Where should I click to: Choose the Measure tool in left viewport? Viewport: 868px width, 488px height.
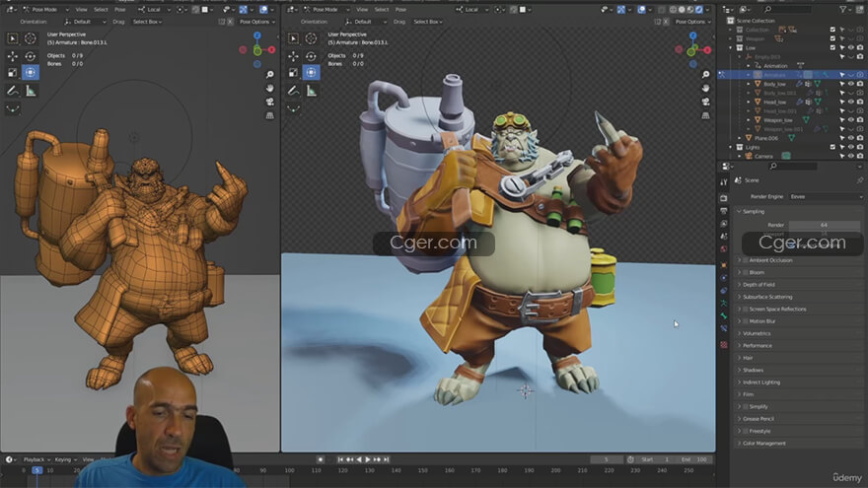point(31,91)
